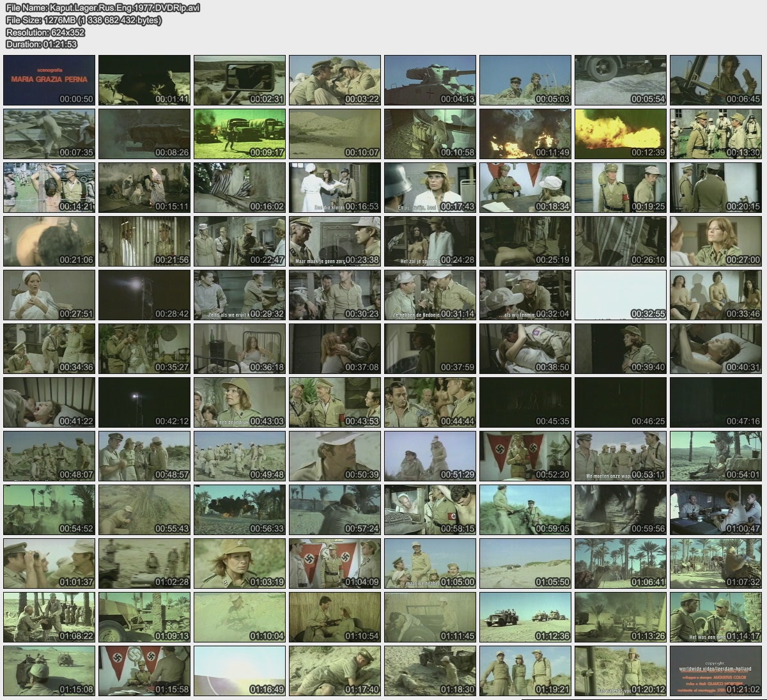Image resolution: width=767 pixels, height=700 pixels.
Task: Select the palm trees thumbnail at 01:06:41
Action: (621, 563)
